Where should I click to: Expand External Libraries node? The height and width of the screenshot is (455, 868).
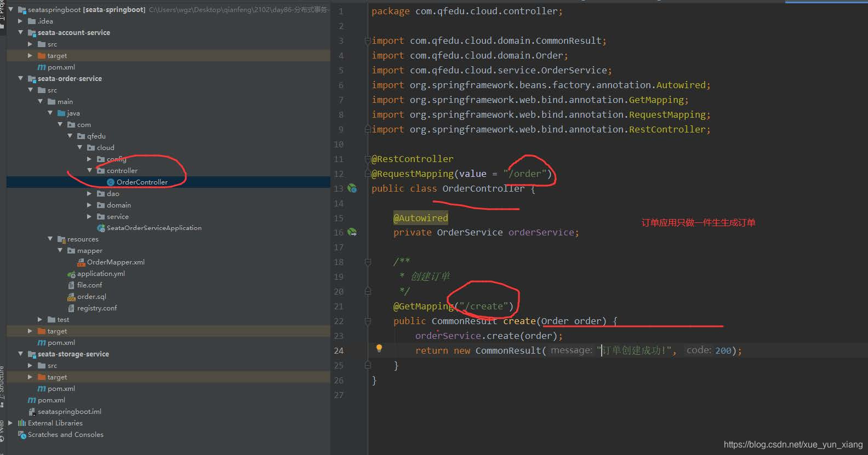point(10,423)
